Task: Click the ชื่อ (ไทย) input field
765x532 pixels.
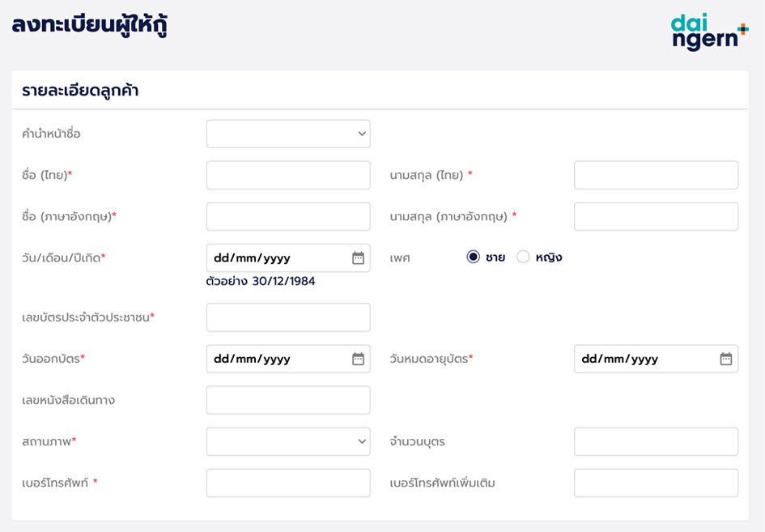Action: coord(288,175)
